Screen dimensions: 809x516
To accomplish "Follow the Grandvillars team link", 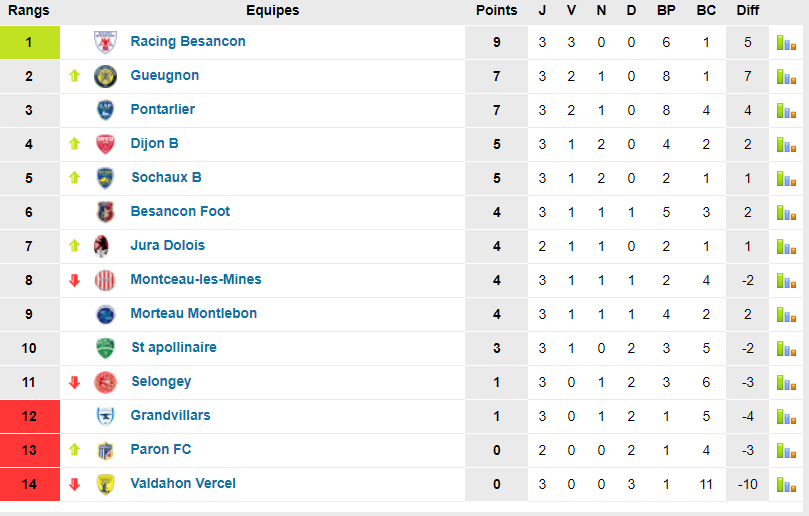I will tap(170, 416).
